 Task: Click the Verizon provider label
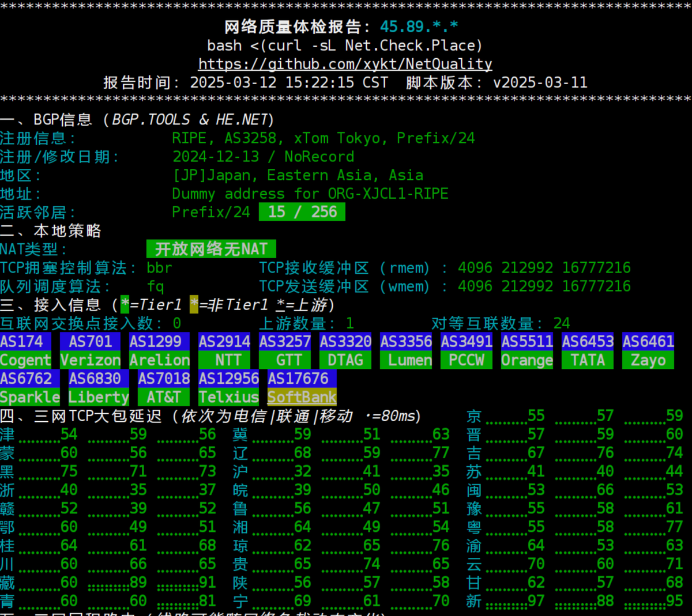coord(91,360)
